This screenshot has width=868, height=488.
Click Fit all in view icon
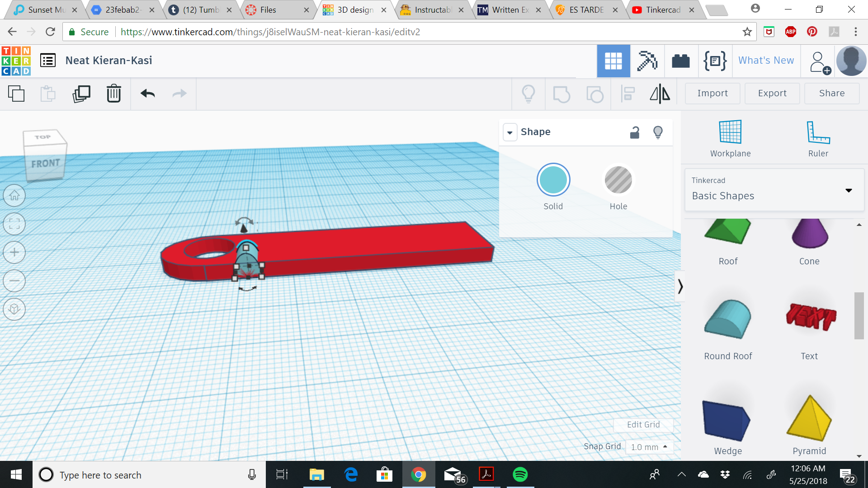(14, 224)
